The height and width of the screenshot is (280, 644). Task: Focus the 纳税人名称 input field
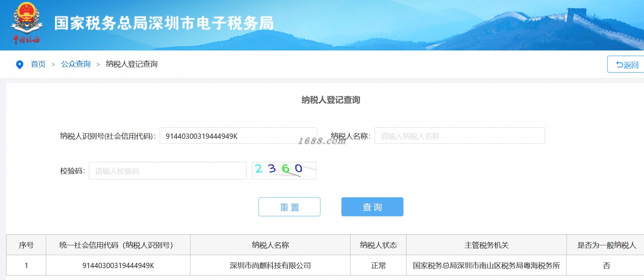click(460, 136)
